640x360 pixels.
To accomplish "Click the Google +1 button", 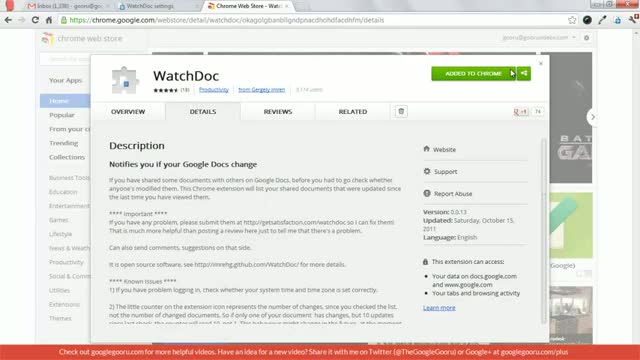I will (x=520, y=111).
